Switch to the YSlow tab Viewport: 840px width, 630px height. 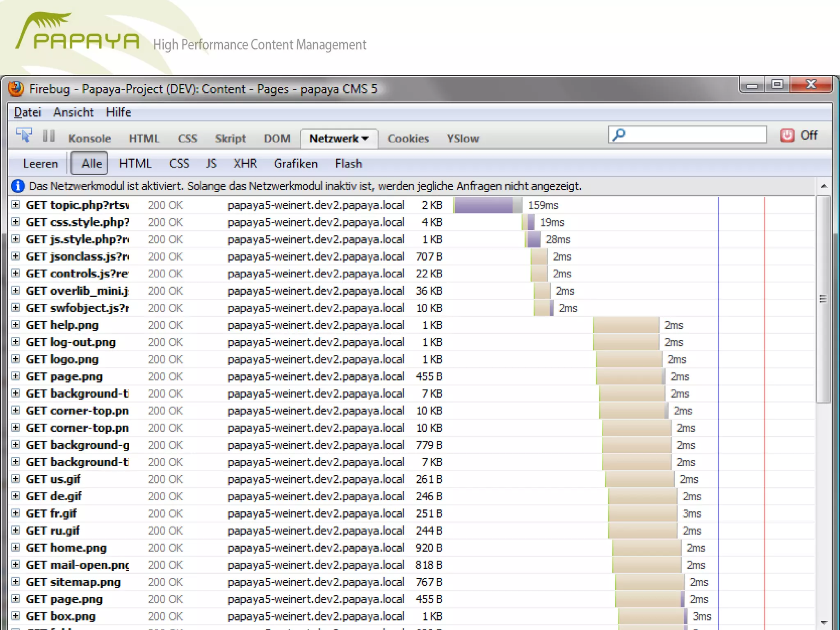(463, 139)
